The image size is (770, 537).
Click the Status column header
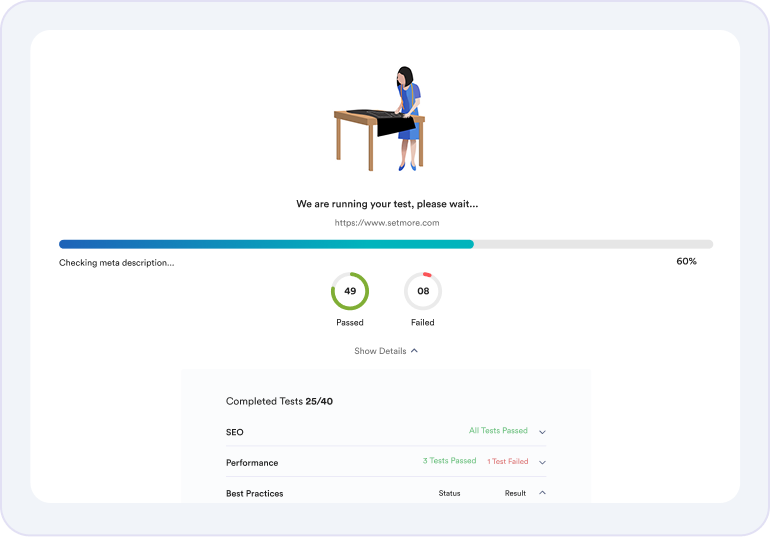[x=449, y=493]
